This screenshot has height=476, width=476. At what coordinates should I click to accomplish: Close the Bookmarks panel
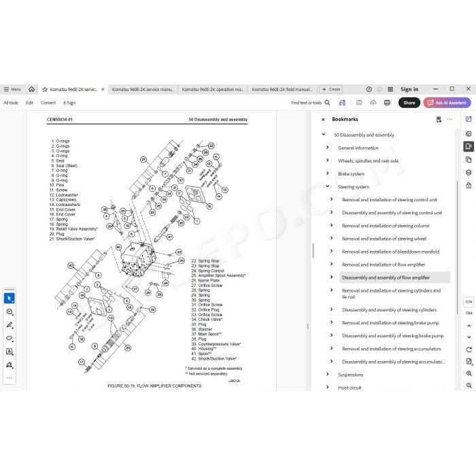[x=323, y=120]
